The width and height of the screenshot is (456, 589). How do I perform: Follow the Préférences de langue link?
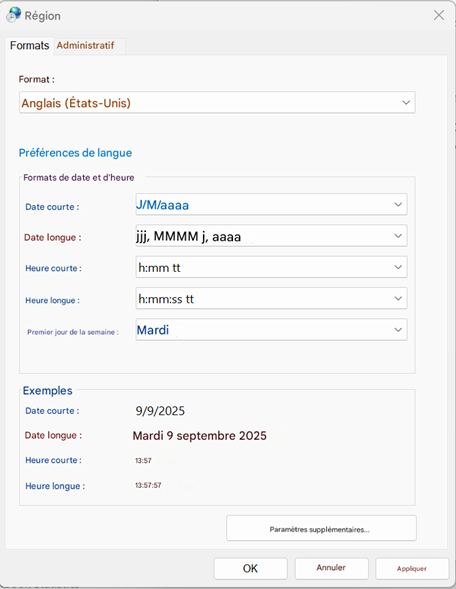tap(75, 153)
